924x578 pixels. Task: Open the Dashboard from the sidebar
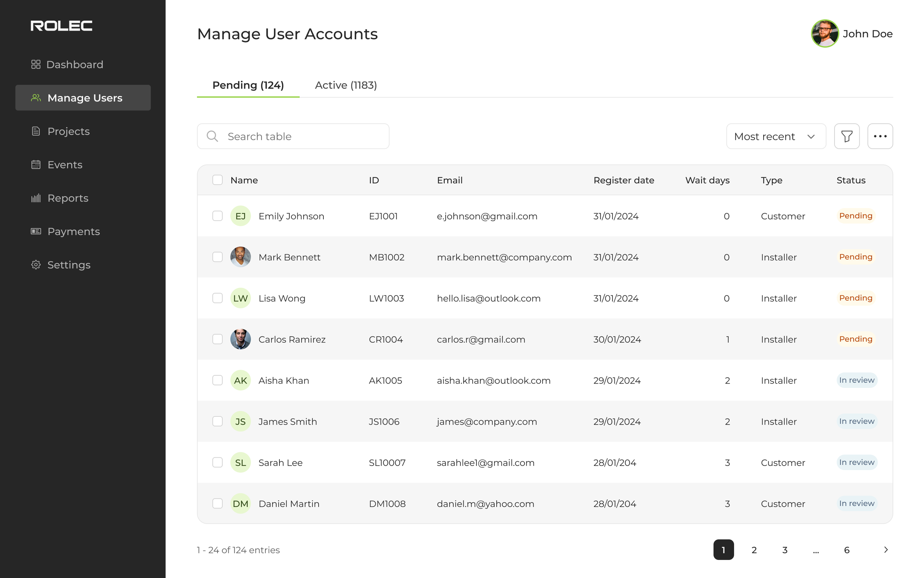point(75,64)
